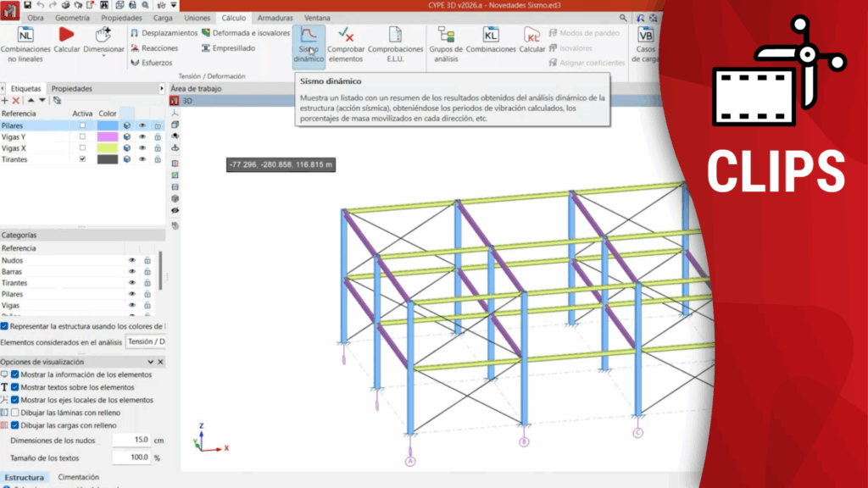Open Comprobaciones E.L.U. report

[x=395, y=44]
